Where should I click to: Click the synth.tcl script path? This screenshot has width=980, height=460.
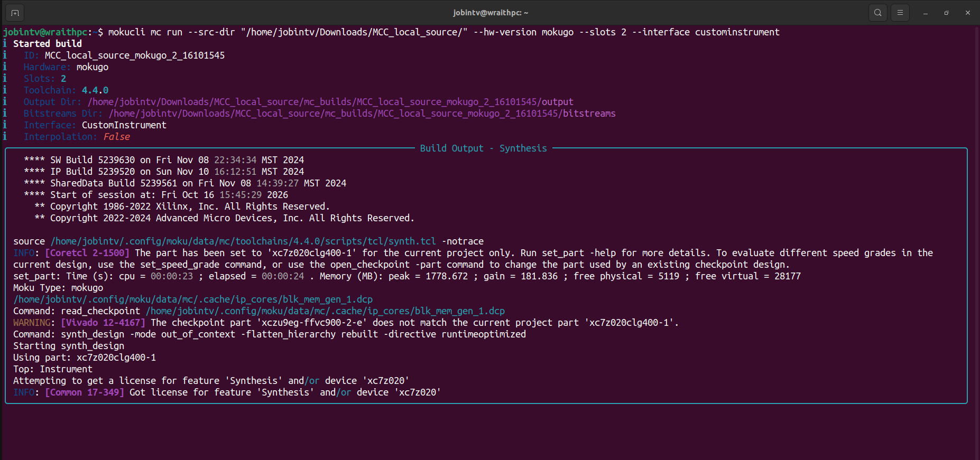point(243,241)
